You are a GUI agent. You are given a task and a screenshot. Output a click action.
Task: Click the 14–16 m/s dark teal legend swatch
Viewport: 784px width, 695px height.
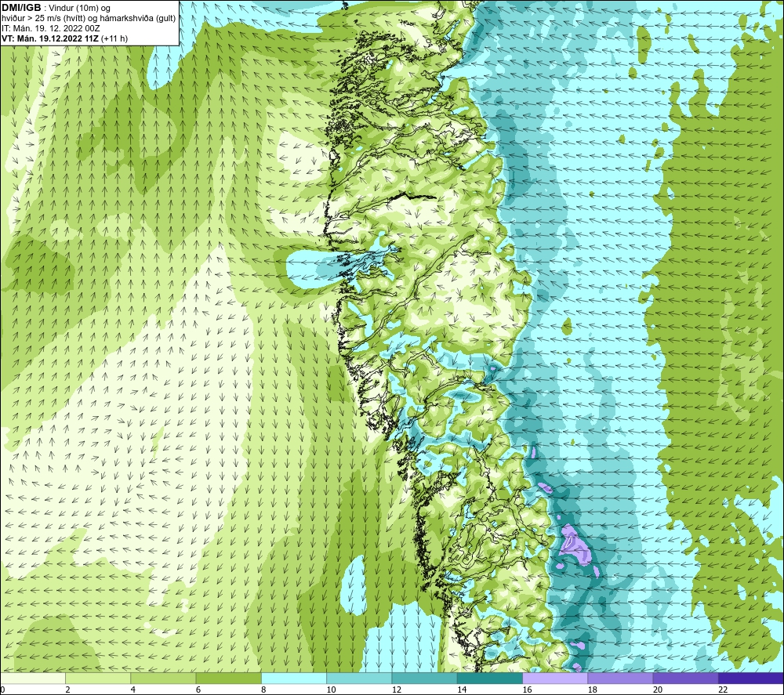489,678
